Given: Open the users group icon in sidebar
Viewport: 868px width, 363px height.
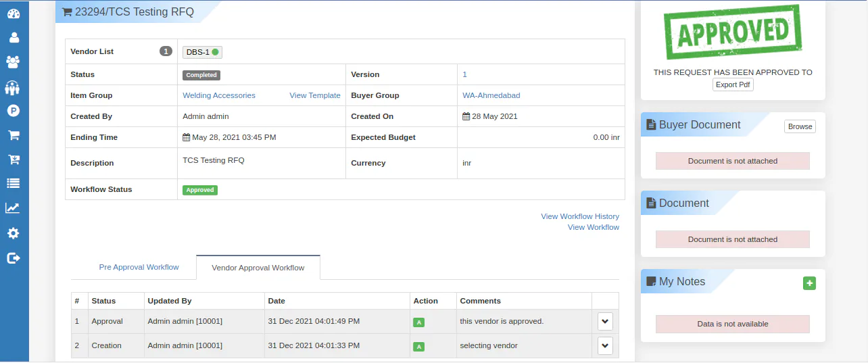Looking at the screenshot, I should (x=13, y=62).
